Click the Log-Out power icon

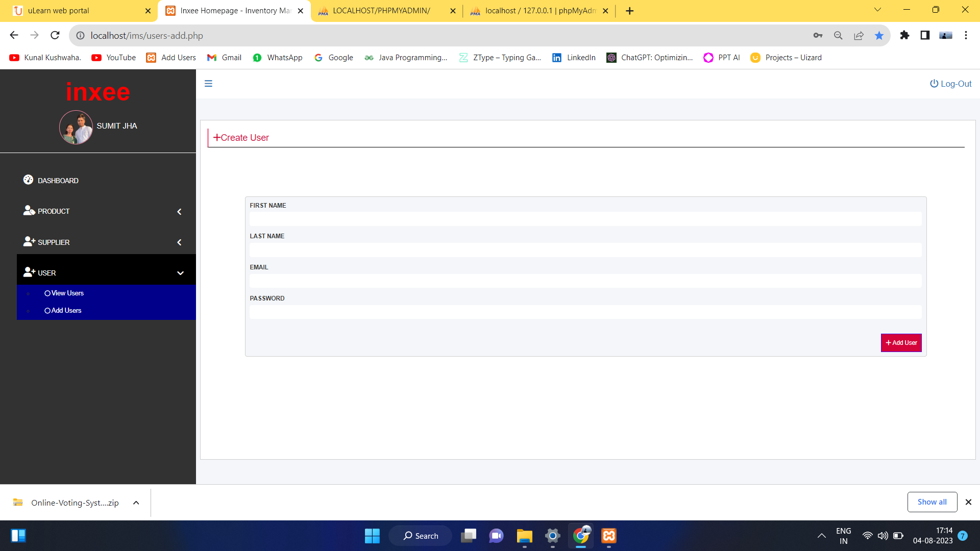[933, 83]
